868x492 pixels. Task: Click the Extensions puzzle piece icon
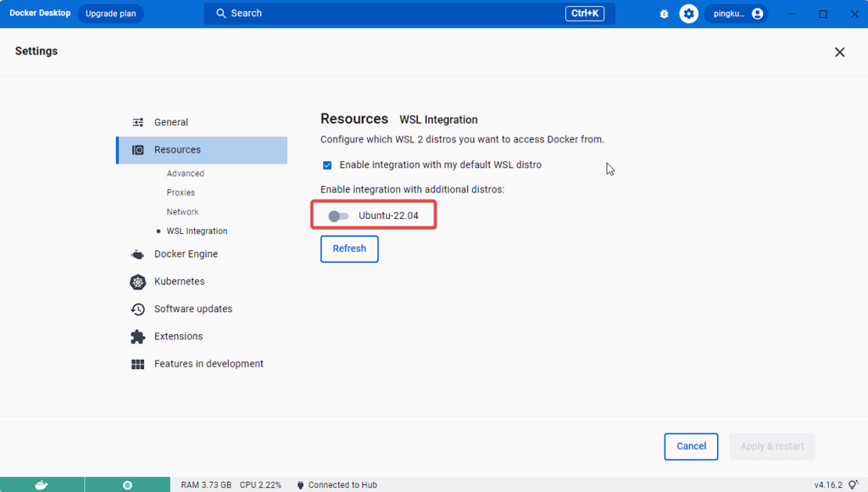click(x=138, y=336)
